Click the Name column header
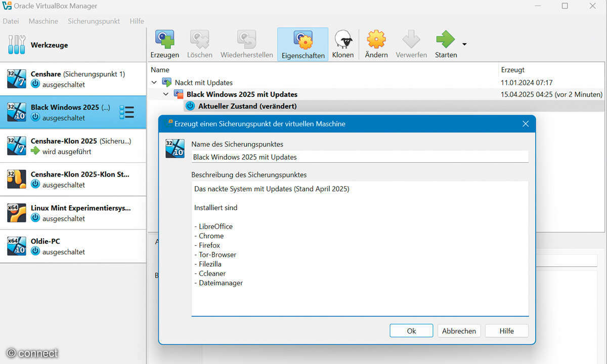The image size is (607, 364). (x=324, y=70)
